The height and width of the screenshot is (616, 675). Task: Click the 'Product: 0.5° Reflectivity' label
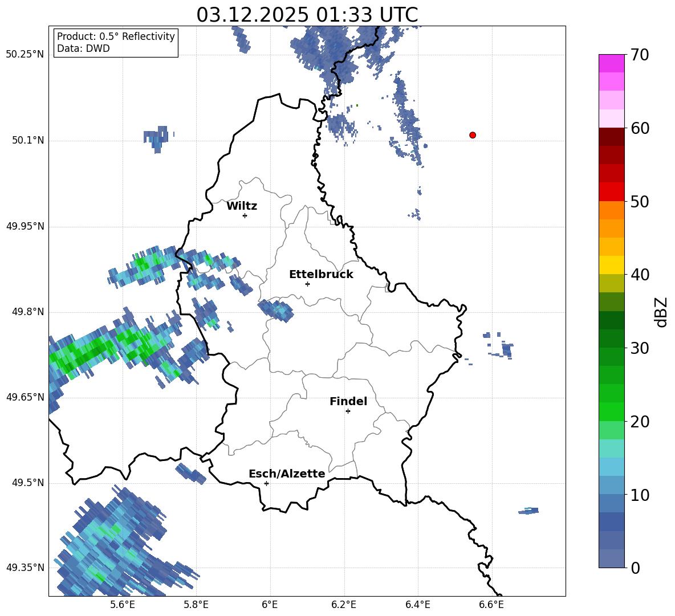click(116, 36)
